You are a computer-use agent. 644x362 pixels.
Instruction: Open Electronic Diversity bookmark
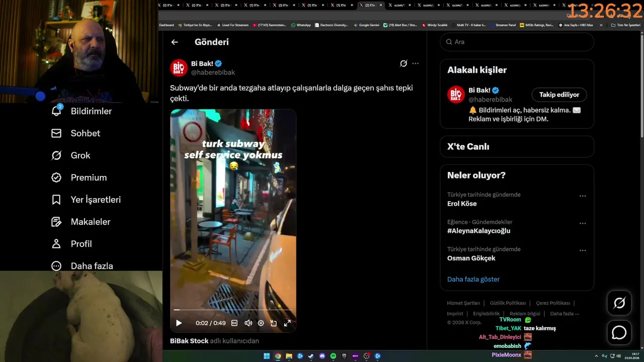click(332, 25)
